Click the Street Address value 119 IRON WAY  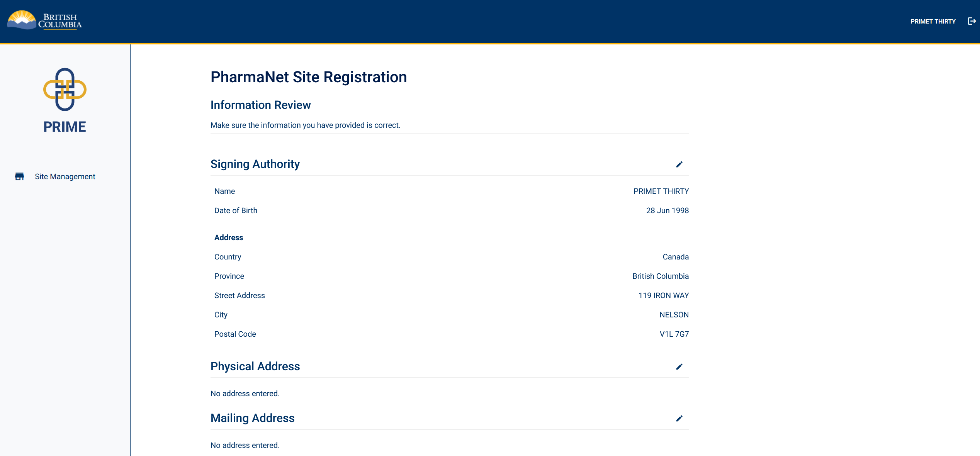[x=664, y=295]
